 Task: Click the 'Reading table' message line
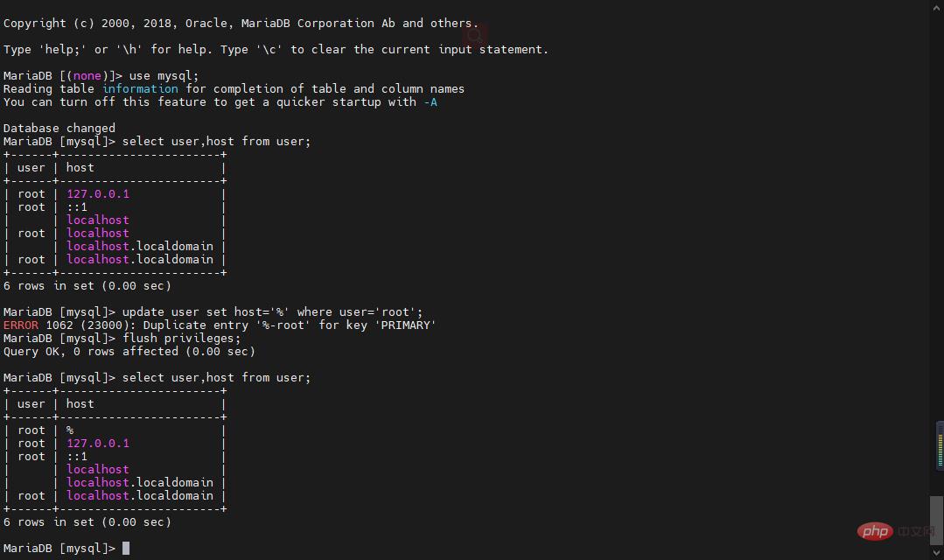(234, 89)
